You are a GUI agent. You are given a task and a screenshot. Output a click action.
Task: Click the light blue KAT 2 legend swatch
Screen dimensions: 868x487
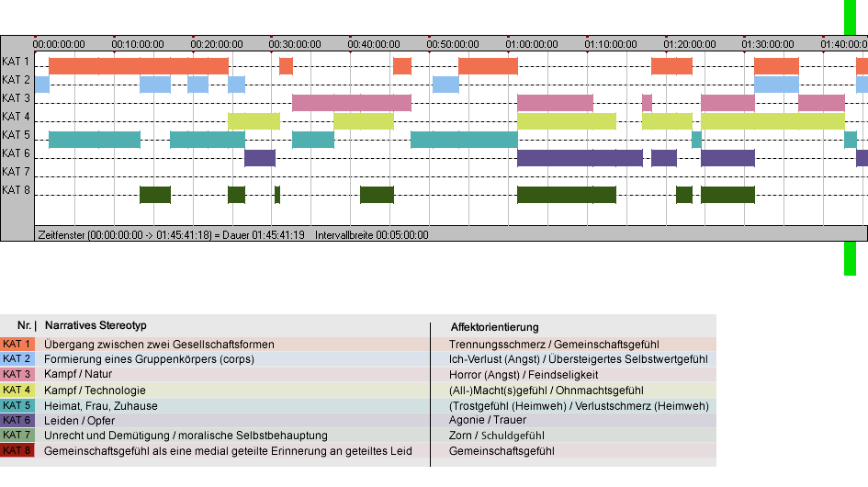(17, 359)
